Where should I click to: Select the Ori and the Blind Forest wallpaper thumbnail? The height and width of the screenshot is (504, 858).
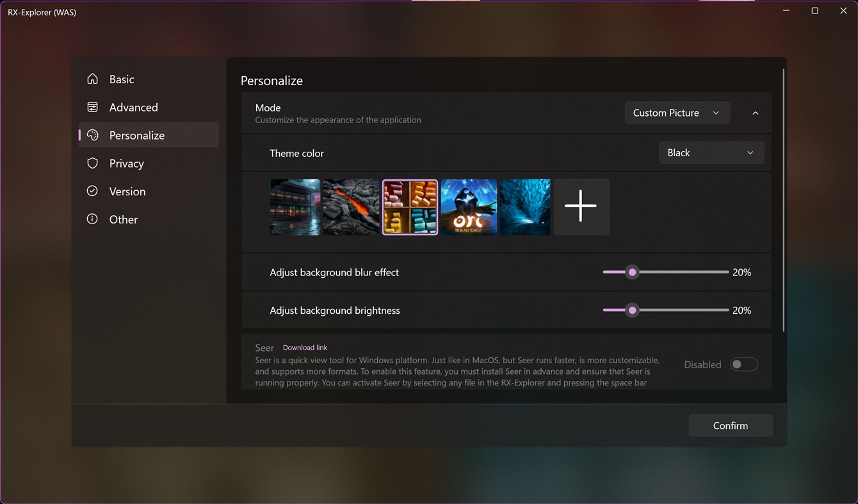pyautogui.click(x=469, y=206)
